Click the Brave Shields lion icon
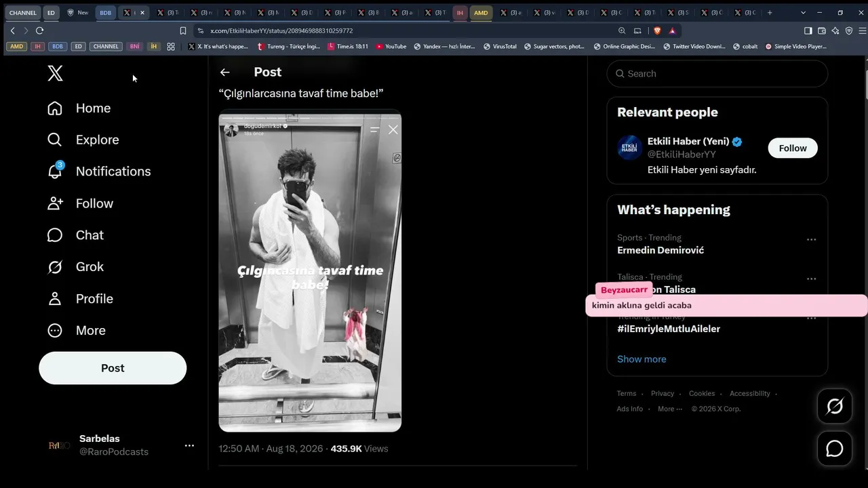Image resolution: width=868 pixels, height=488 pixels. click(657, 30)
